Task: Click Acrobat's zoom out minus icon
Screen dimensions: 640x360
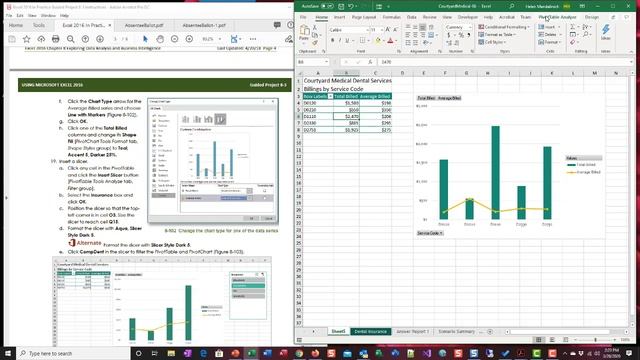Action: 175,39
